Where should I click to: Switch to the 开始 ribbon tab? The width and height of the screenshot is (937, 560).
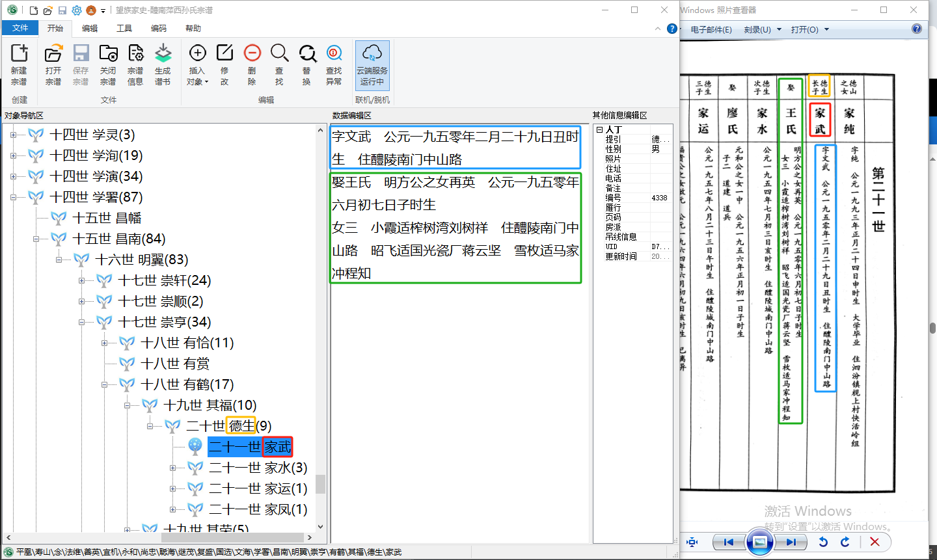[x=55, y=28]
